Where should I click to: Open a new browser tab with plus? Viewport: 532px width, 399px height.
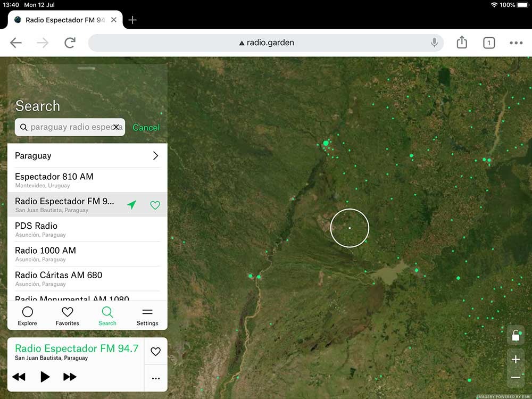coord(132,20)
